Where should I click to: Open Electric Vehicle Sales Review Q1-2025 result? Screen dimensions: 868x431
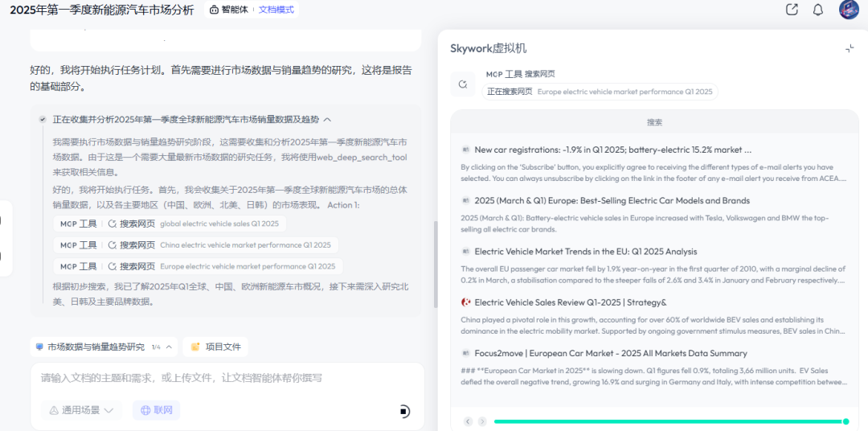coord(570,302)
